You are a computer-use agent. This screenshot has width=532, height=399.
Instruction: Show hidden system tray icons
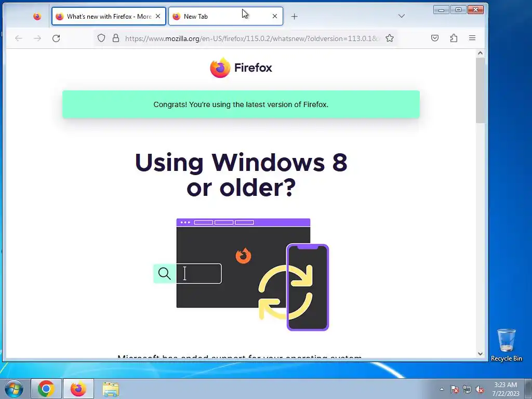pyautogui.click(x=442, y=389)
